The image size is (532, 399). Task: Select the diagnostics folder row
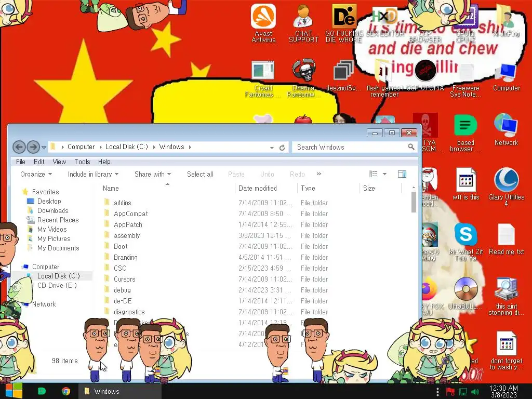pos(217,312)
